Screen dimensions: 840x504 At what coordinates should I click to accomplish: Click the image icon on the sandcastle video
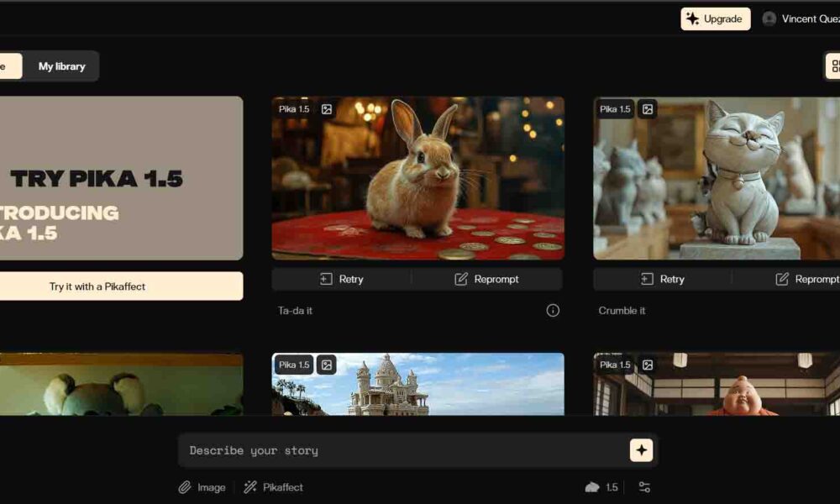click(x=327, y=365)
